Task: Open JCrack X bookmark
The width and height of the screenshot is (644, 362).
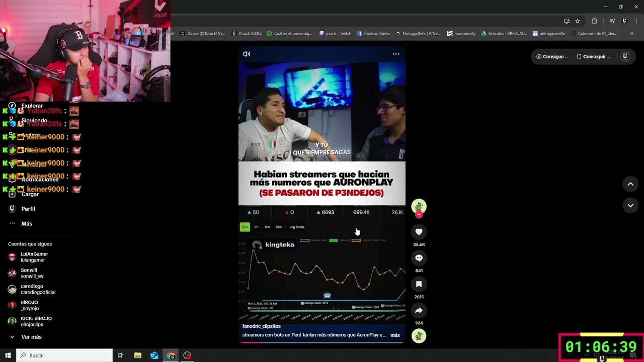Action: (x=202, y=33)
